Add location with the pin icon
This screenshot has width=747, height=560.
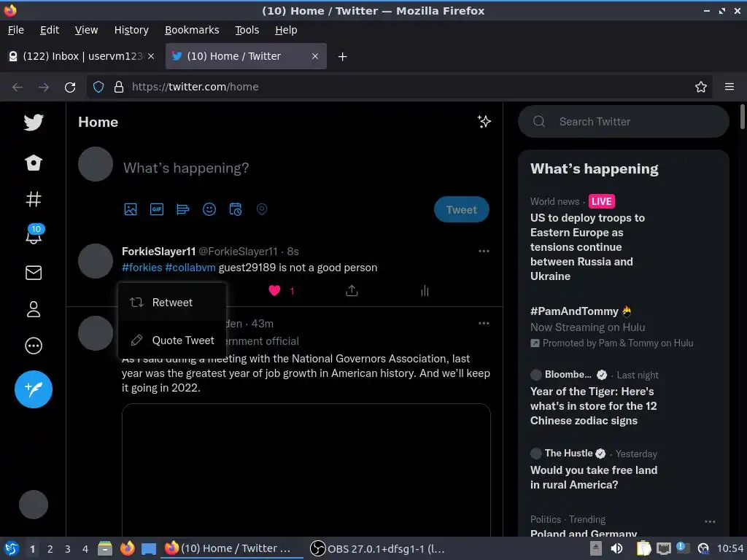pos(262,209)
